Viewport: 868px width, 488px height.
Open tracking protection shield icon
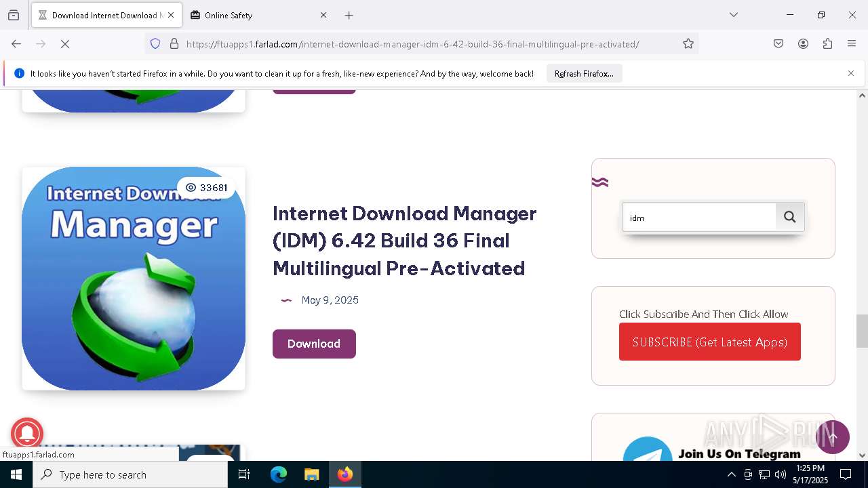click(155, 44)
